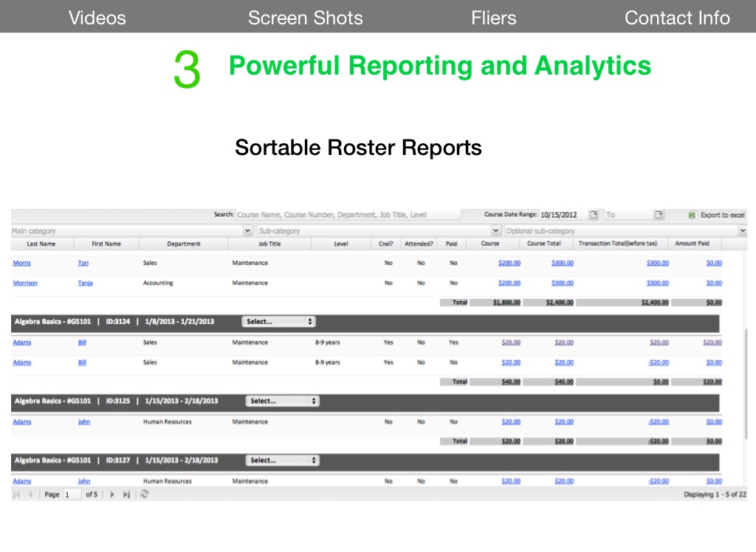
Task: Open Tori first name link
Action: pos(83,263)
